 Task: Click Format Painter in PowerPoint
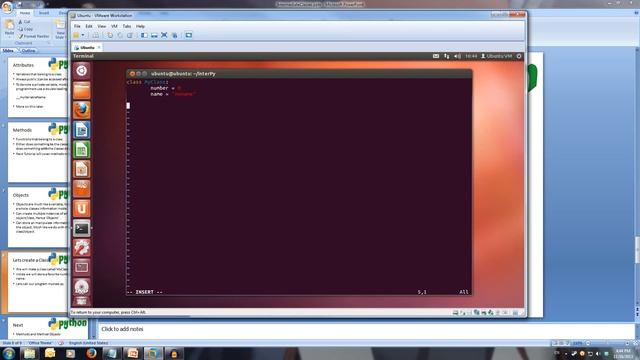pos(33,36)
